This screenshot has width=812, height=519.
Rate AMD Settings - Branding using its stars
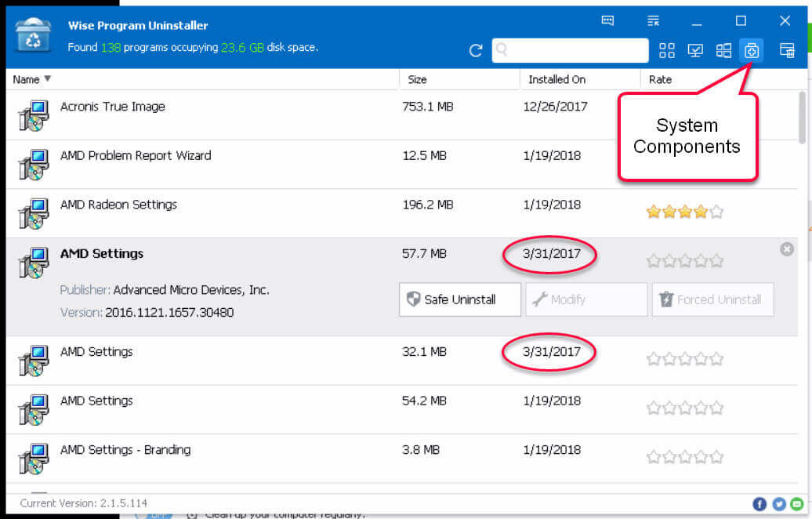pos(684,457)
